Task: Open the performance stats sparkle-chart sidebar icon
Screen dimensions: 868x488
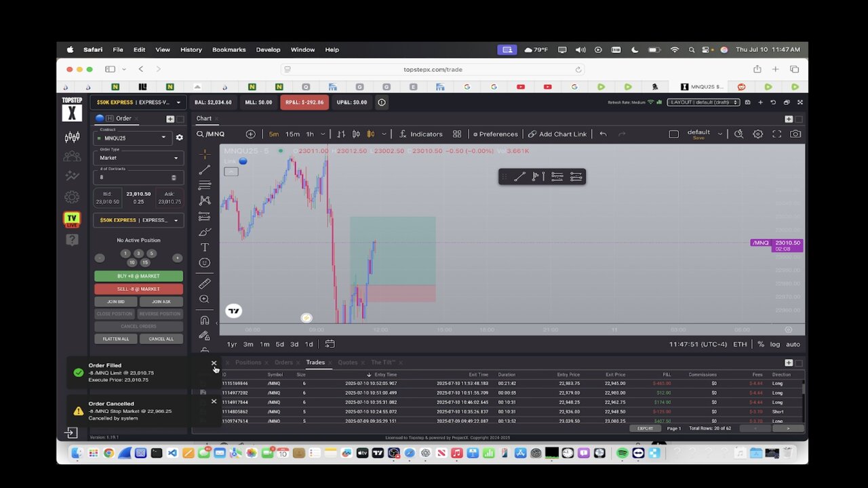Action: [x=72, y=176]
